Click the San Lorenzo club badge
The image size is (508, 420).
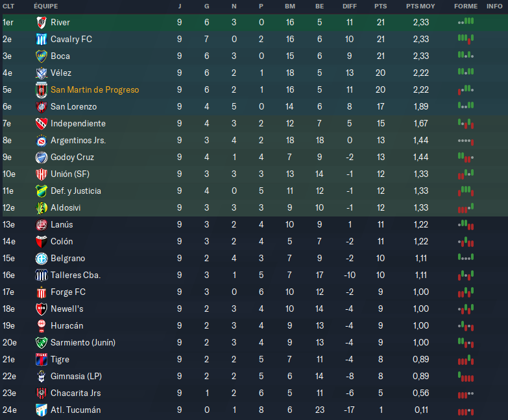[x=42, y=107]
